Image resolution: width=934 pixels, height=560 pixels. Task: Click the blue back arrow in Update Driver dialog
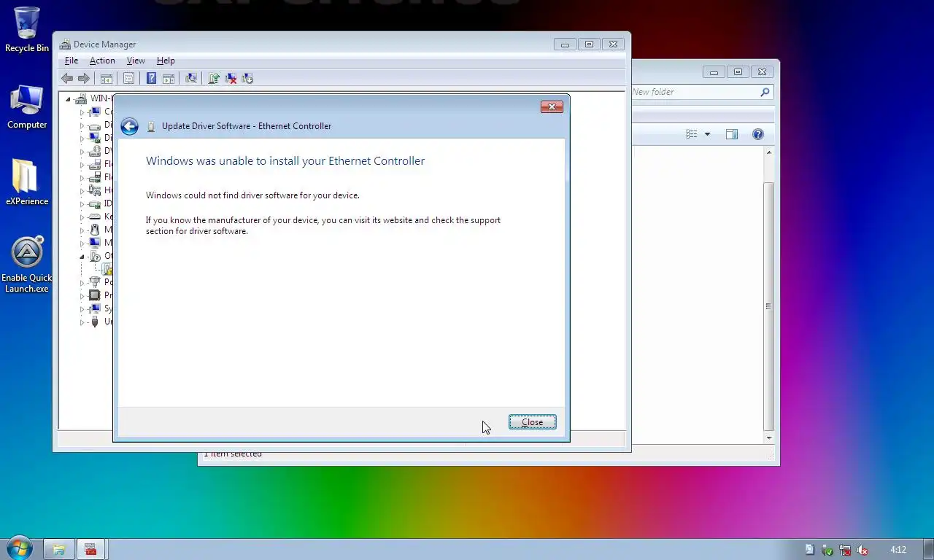pyautogui.click(x=130, y=126)
